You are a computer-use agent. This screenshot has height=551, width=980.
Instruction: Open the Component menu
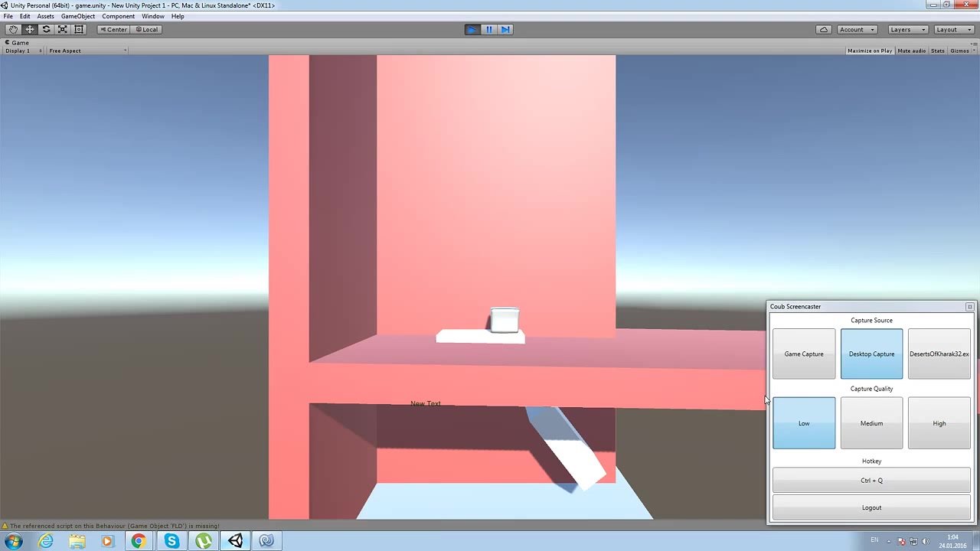(x=118, y=16)
